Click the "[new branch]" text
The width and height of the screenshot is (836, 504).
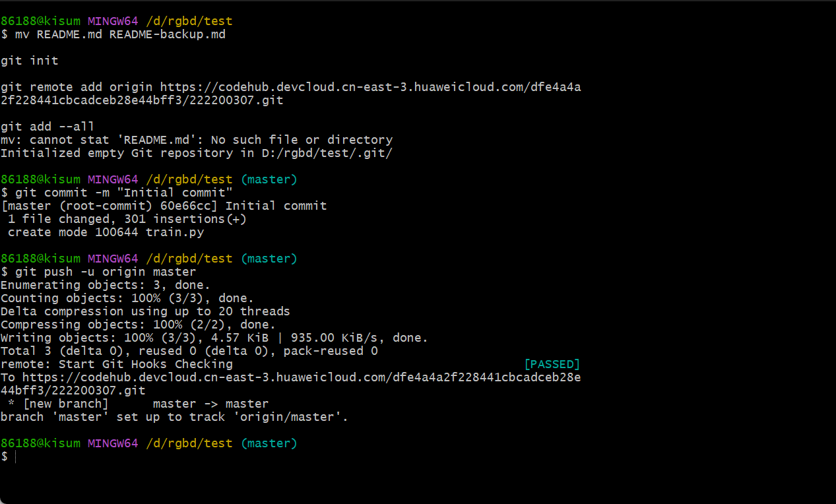pyautogui.click(x=65, y=404)
